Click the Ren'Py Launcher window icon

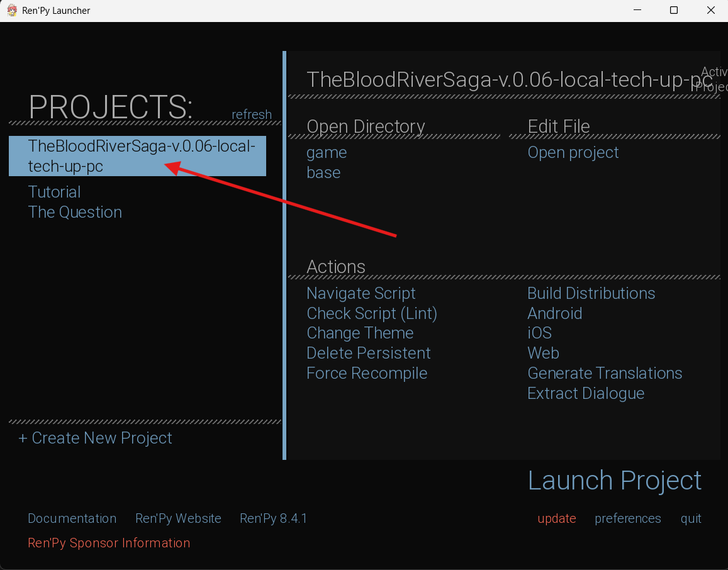tap(12, 10)
